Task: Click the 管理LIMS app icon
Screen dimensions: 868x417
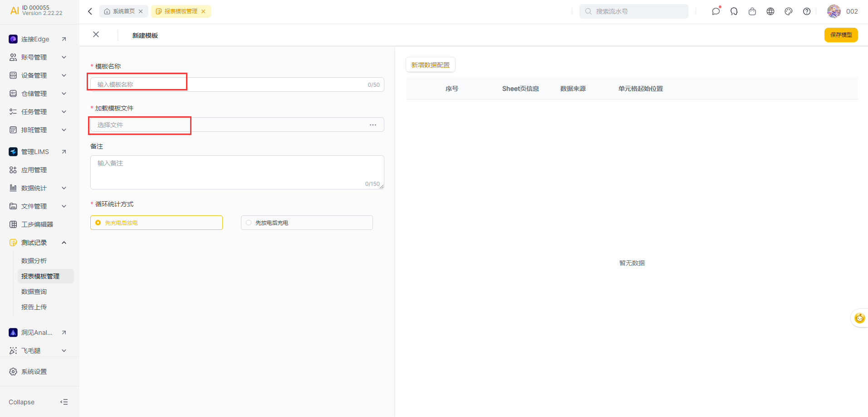Action: point(13,152)
